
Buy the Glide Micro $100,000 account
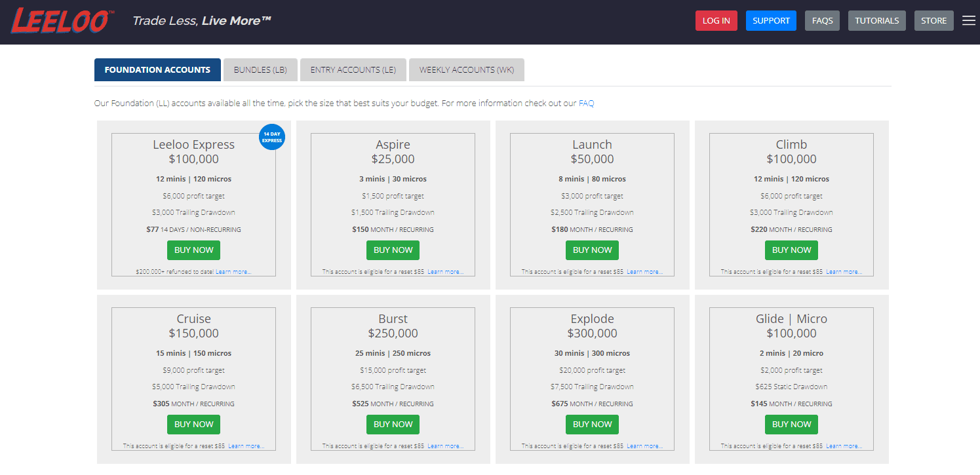click(x=791, y=424)
